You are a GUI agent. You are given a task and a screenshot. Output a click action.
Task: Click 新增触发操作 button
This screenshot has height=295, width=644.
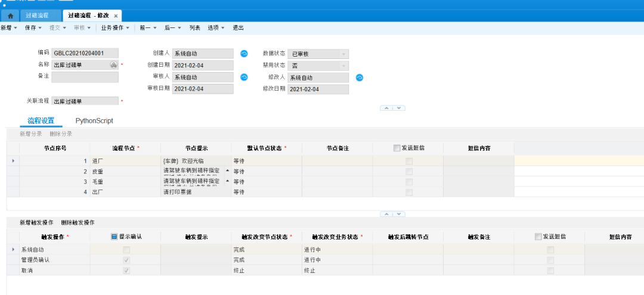click(36, 222)
